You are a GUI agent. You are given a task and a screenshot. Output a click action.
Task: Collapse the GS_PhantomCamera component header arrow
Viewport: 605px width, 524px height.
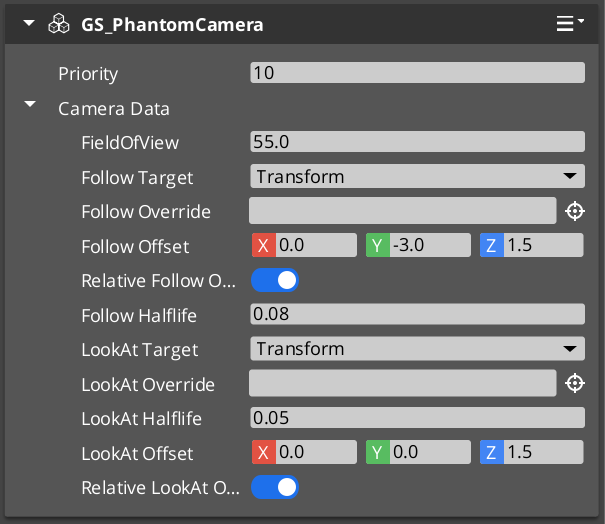[28, 24]
